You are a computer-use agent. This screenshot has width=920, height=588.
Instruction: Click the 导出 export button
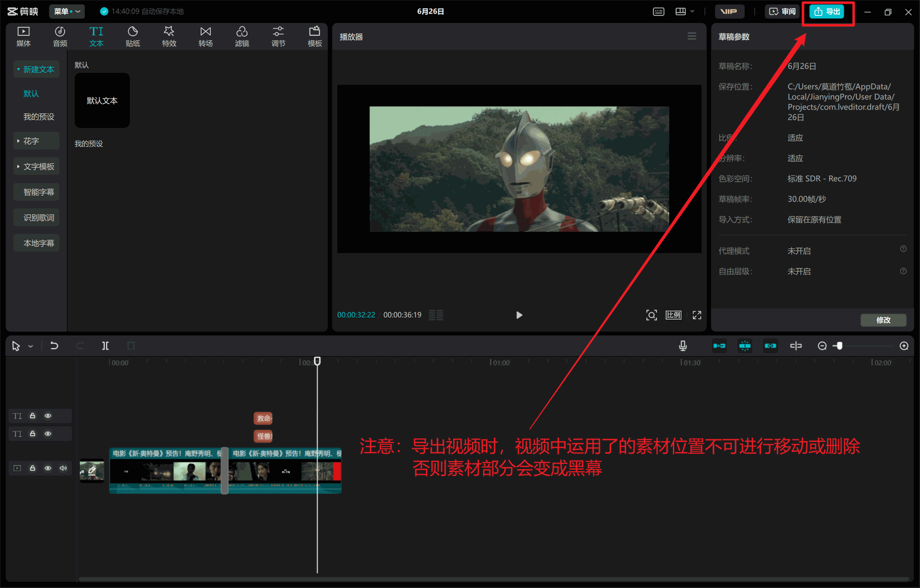(x=827, y=12)
